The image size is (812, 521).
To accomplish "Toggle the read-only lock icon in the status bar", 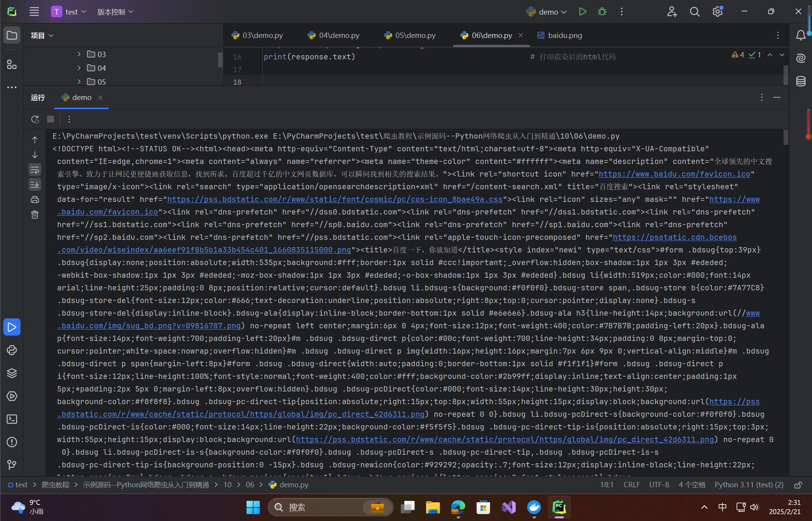I will 798,485.
